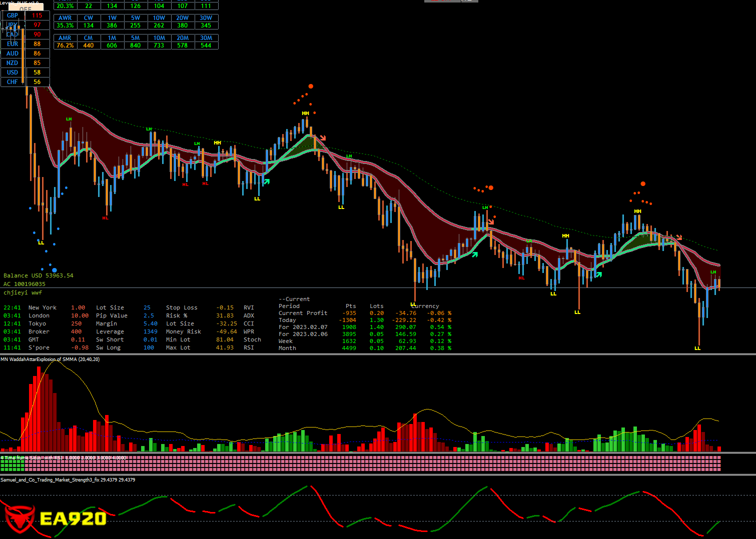756x539 pixels.
Task: Click the Balance USD 53963.54 text
Action: click(x=39, y=275)
